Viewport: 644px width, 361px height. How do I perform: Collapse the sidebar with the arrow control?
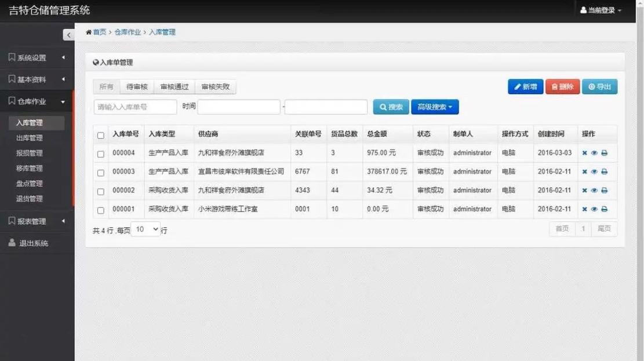click(x=68, y=34)
